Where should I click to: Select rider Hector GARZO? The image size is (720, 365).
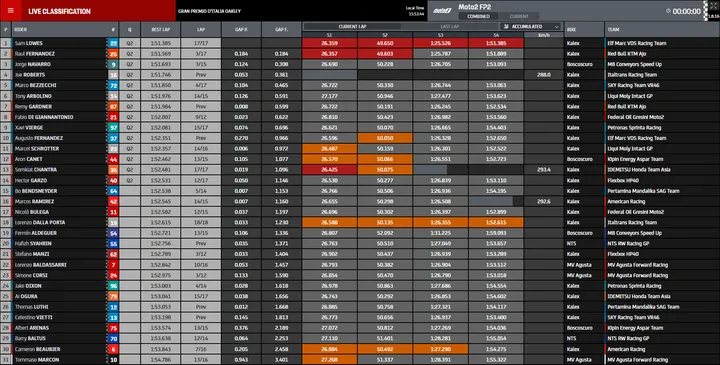[31, 180]
